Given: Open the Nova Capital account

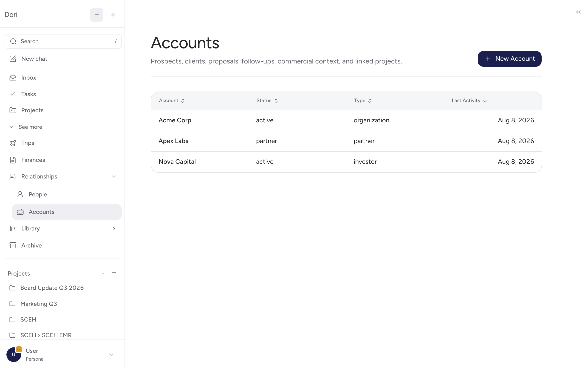Looking at the screenshot, I should coord(177,162).
